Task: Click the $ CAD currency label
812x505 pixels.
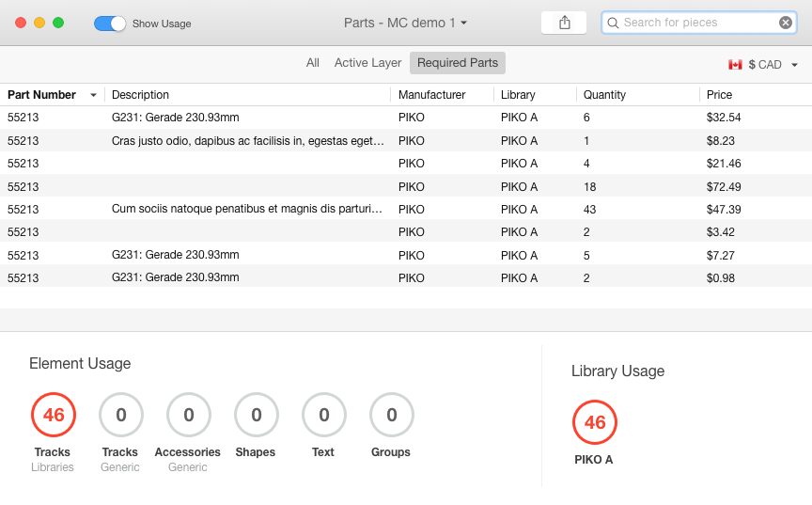Action: tap(765, 65)
